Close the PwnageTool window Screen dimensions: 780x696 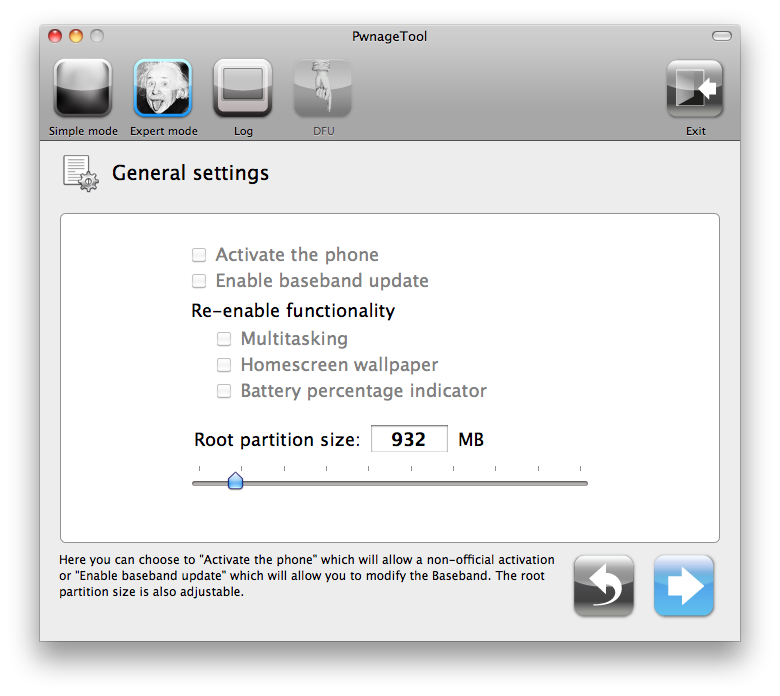(x=56, y=37)
